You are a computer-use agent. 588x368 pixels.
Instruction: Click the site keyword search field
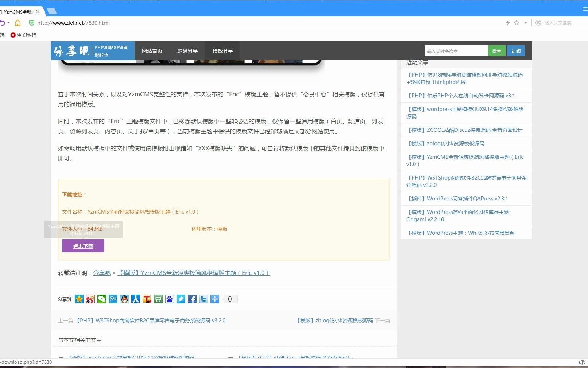tap(456, 51)
